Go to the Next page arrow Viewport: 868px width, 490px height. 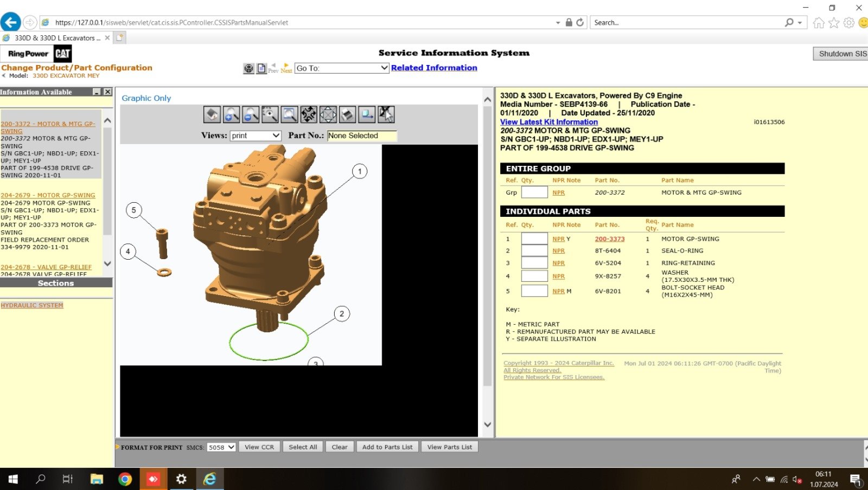(286, 68)
